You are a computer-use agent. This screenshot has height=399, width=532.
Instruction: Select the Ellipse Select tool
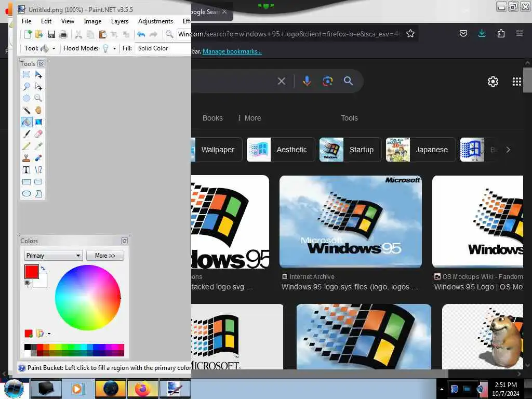(26, 98)
